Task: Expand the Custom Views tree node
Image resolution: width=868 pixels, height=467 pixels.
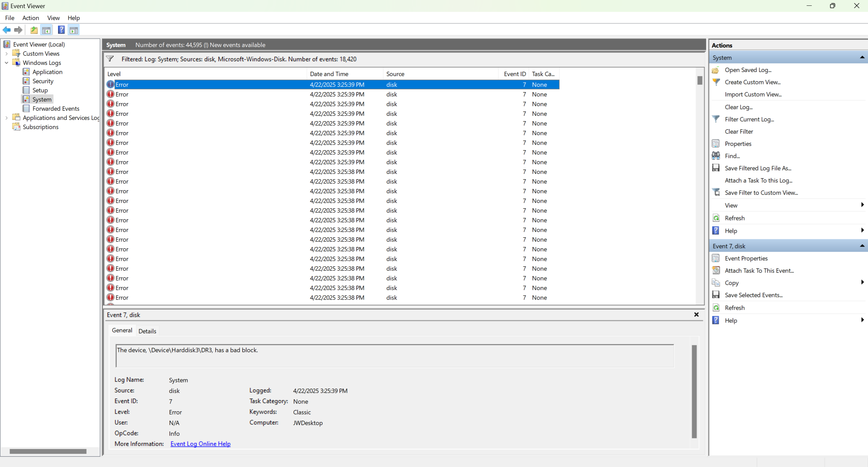Action: [x=6, y=54]
